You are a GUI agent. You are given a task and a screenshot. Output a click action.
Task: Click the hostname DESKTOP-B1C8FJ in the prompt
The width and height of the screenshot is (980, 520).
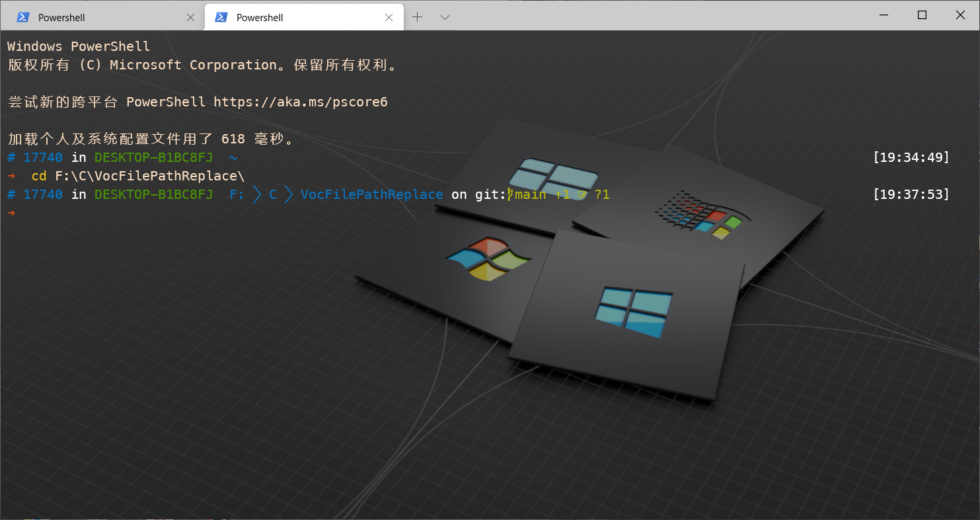[153, 194]
